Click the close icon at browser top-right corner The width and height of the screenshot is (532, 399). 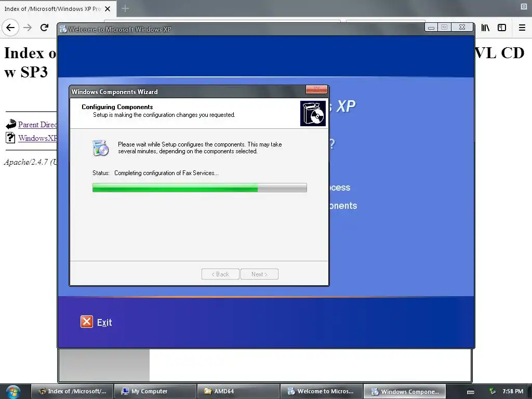pos(524,6)
